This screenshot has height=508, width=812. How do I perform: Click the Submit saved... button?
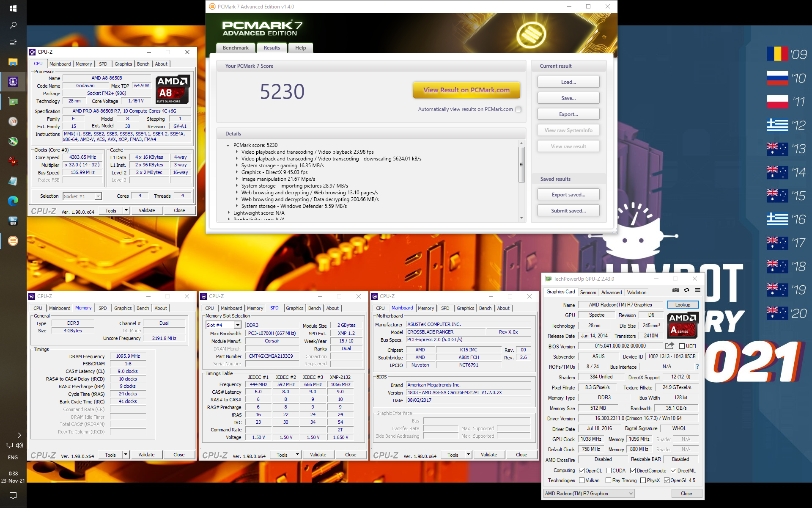pyautogui.click(x=568, y=211)
